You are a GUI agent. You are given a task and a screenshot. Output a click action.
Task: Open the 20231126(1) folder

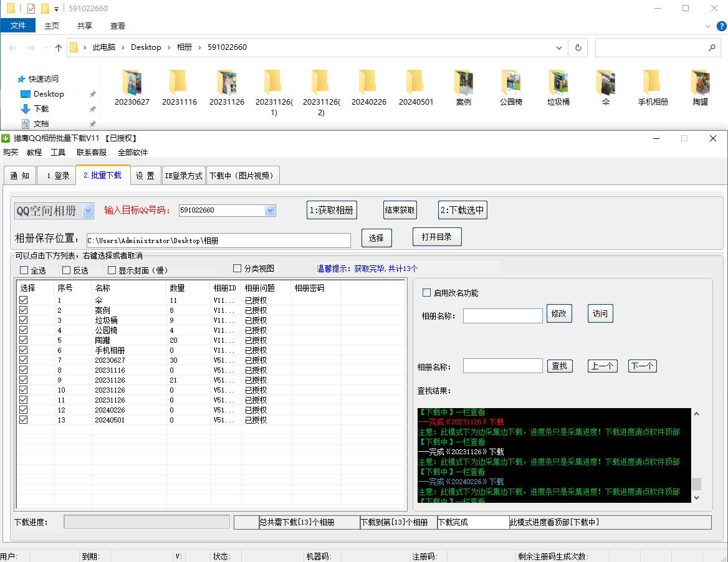click(x=274, y=93)
